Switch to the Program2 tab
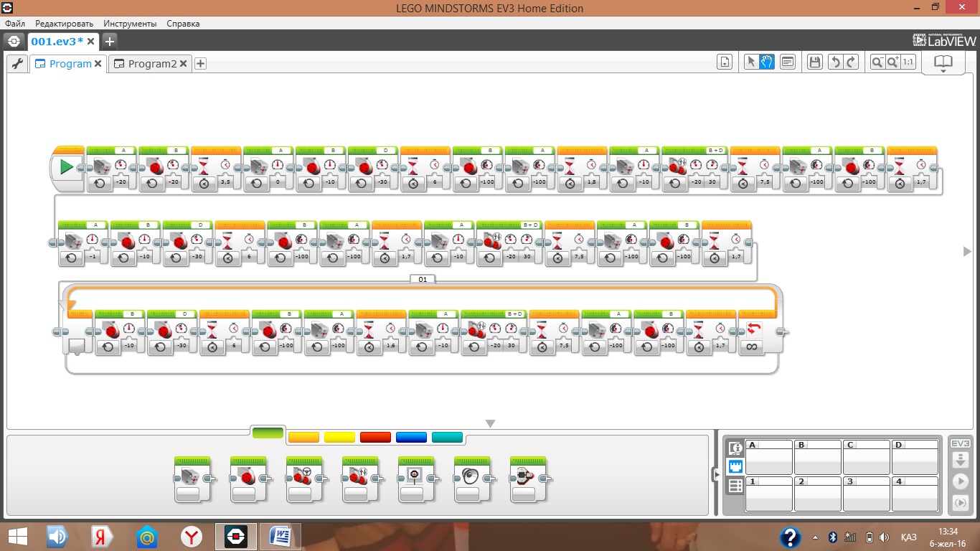This screenshot has width=980, height=551. point(150,64)
